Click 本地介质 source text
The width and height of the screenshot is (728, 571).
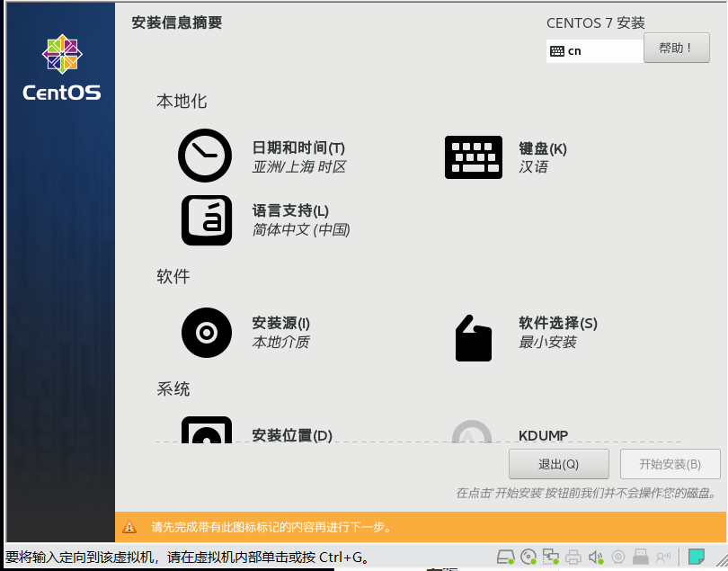280,342
